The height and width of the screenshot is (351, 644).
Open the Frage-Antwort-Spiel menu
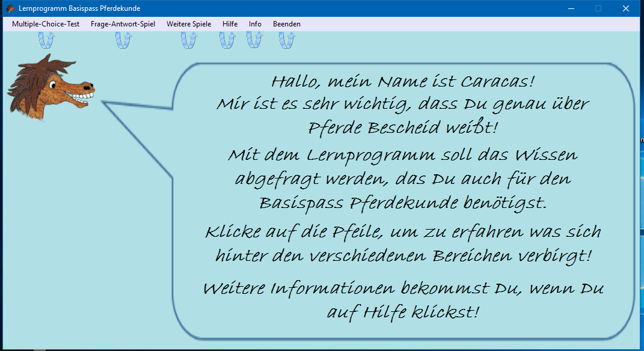point(123,23)
